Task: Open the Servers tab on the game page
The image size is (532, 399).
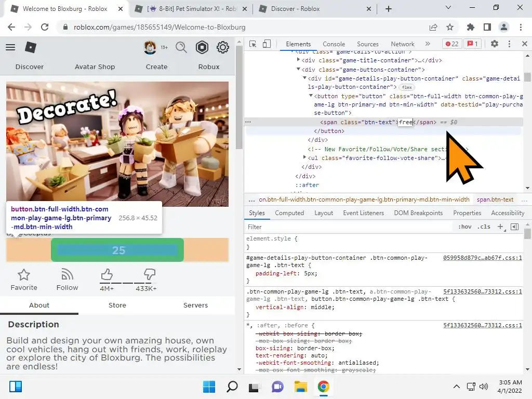Action: tap(195, 305)
